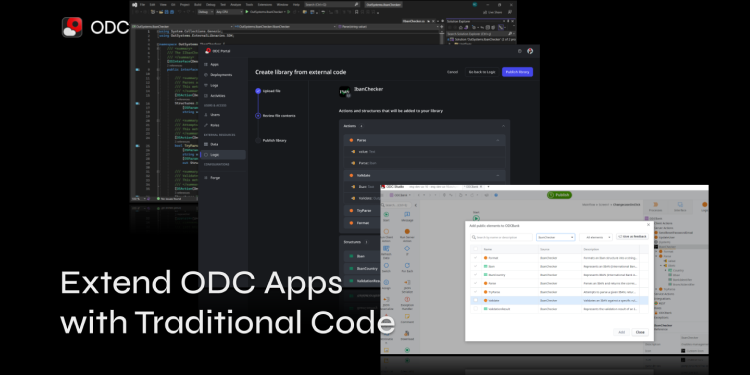Select the Logic item in portal sidebar

click(x=223, y=155)
